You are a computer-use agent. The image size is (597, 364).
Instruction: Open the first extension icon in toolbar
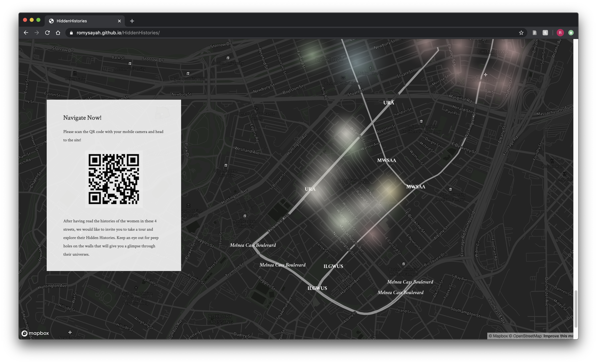coord(534,33)
